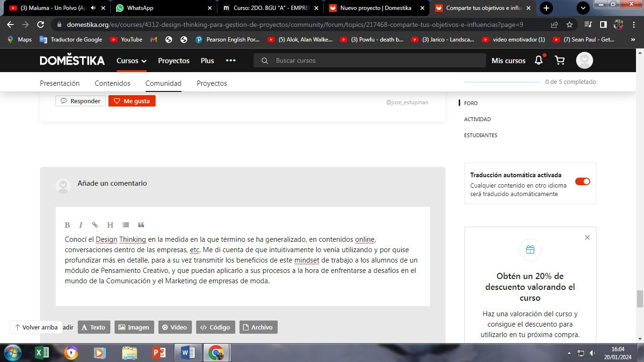Add a Código block

pyautogui.click(x=215, y=327)
